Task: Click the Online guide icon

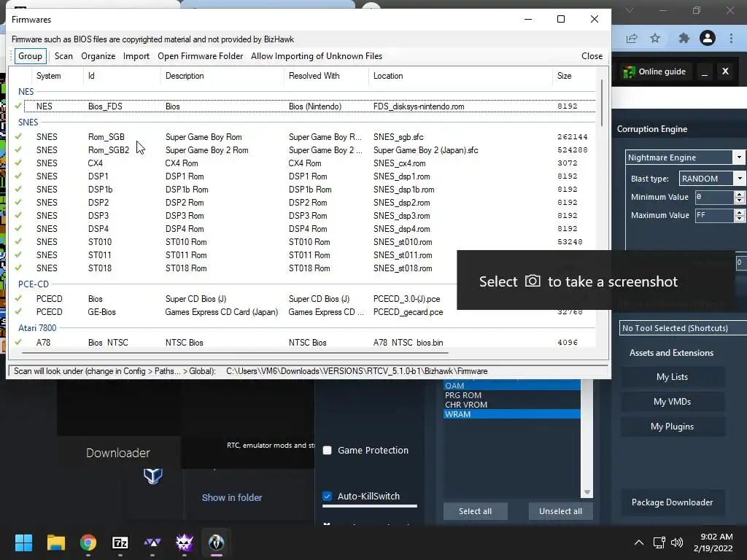Action: pyautogui.click(x=629, y=72)
